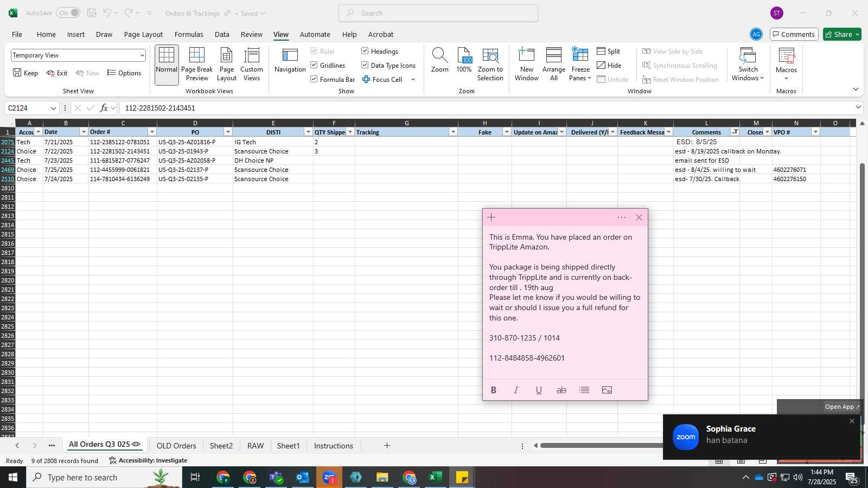Toggle the Gridlines checkbox
This screenshot has height=488, width=868.
pyautogui.click(x=314, y=65)
